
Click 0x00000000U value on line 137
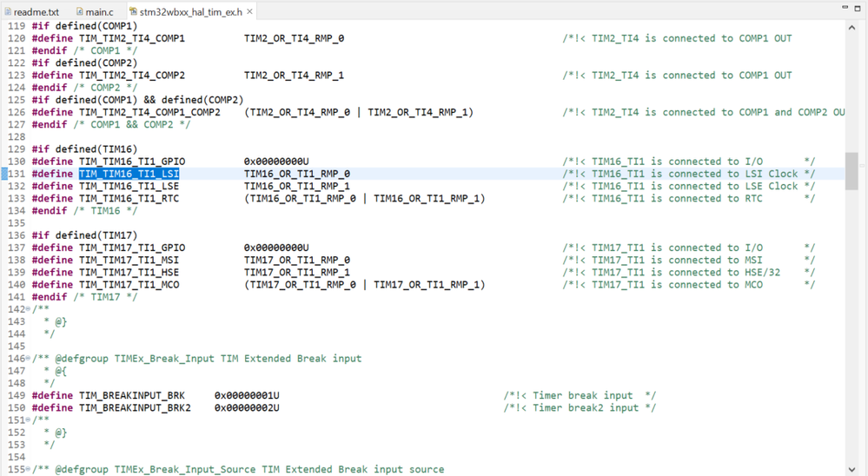276,248
